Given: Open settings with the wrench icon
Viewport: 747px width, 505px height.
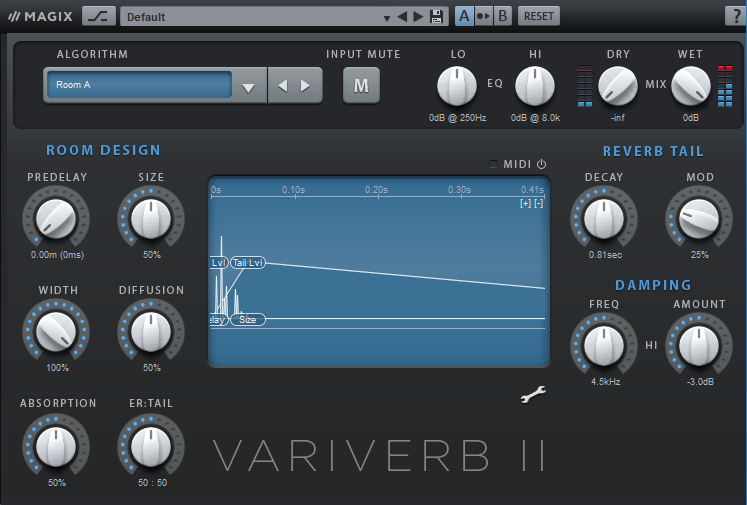Looking at the screenshot, I should pyautogui.click(x=533, y=394).
